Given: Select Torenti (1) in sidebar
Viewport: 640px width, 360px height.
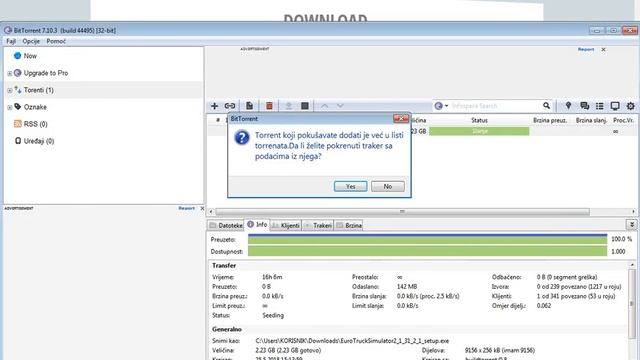Looking at the screenshot, I should [x=38, y=90].
